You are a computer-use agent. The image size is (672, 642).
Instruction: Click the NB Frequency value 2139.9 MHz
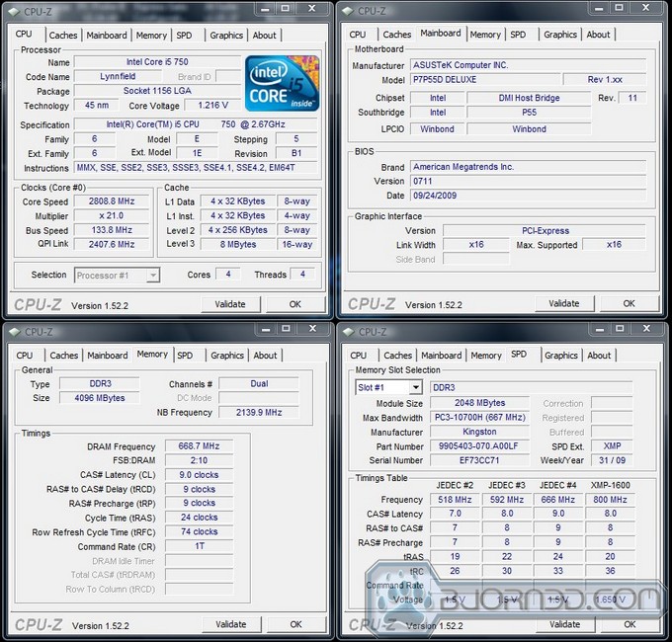(259, 413)
